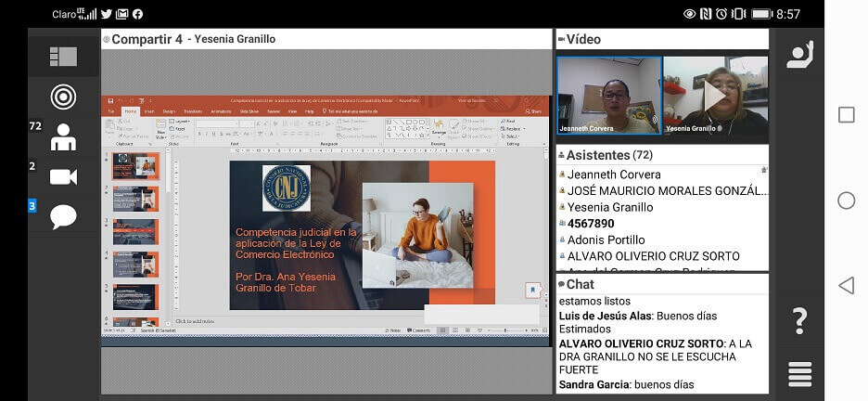Toggle the Comments pane in status bar
This screenshot has width=868, height=401.
[x=418, y=330]
